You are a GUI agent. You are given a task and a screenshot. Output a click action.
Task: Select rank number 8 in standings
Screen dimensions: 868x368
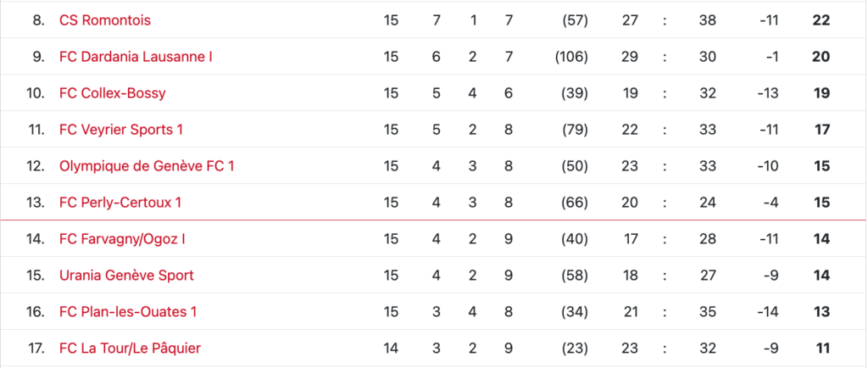(x=39, y=20)
